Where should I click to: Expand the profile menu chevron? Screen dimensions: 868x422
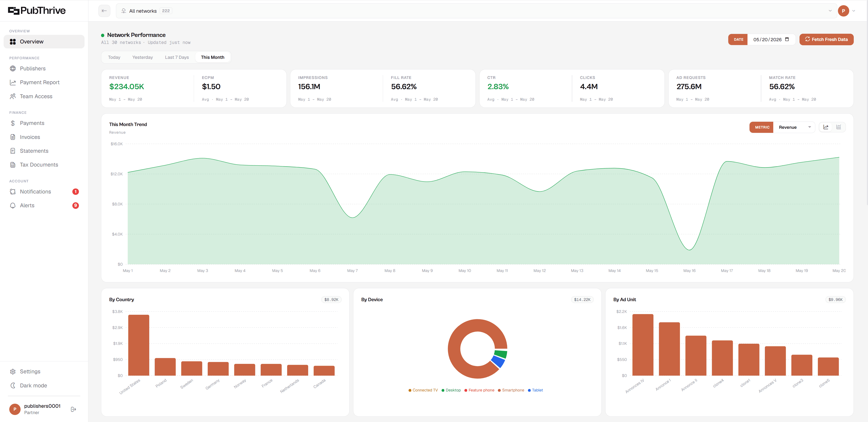coord(854,11)
